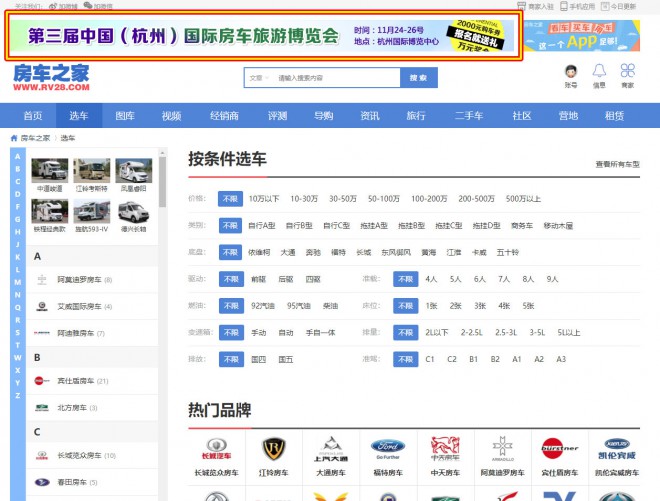This screenshot has height=501, width=660.
Task: Click 宾仕盾房车 red logo in sidebar
Action: tap(42, 381)
